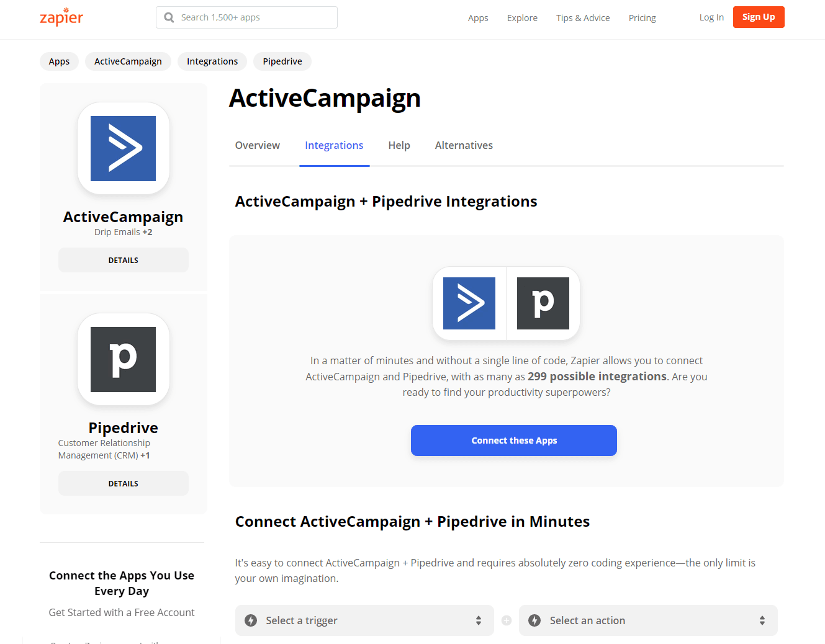Open the Apps navigation menu

[x=478, y=18]
